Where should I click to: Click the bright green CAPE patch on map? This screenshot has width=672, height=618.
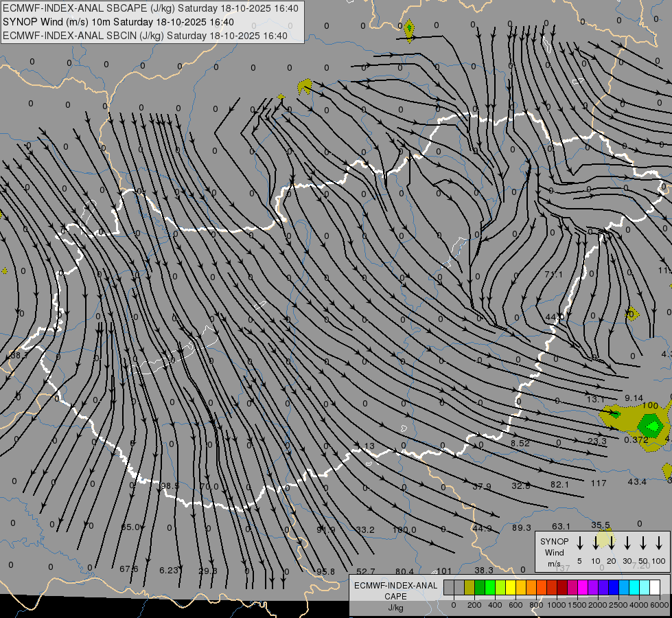[x=648, y=424]
